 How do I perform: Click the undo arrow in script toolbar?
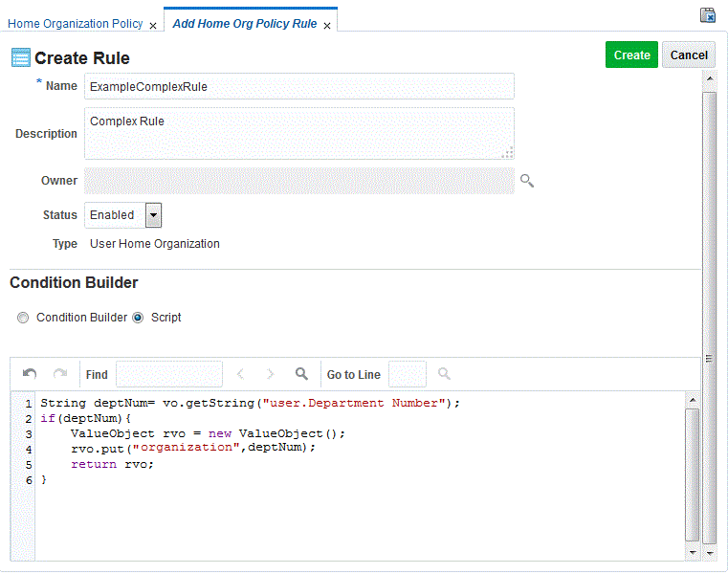pos(30,374)
